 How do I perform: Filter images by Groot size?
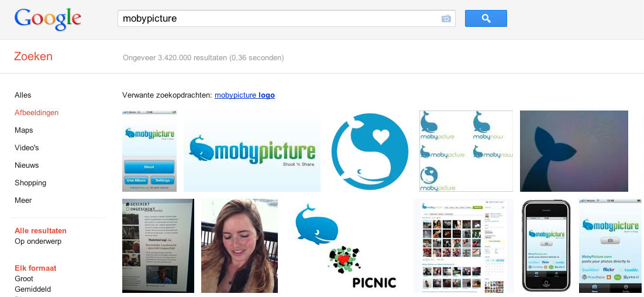click(x=24, y=279)
